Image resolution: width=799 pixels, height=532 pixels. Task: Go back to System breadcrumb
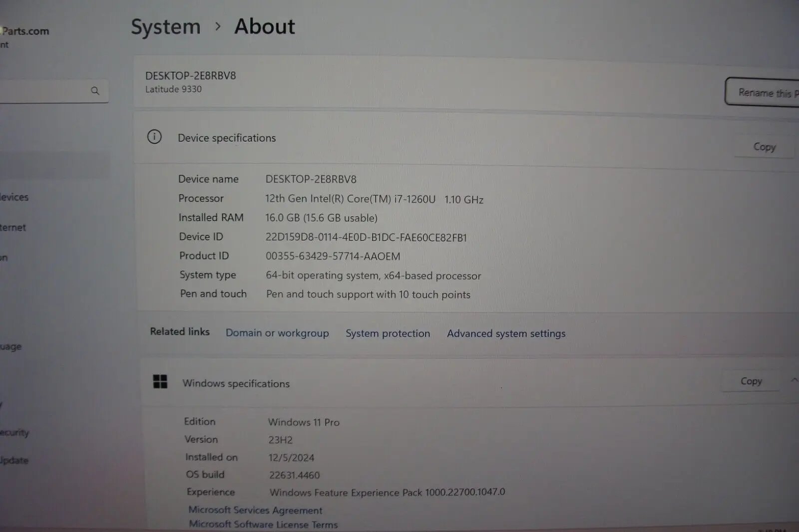pyautogui.click(x=165, y=26)
